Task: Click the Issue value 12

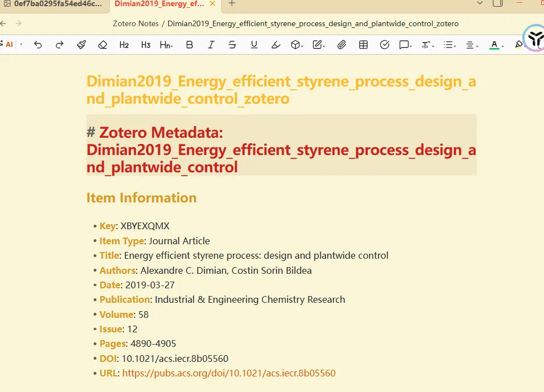Action: pyautogui.click(x=132, y=329)
